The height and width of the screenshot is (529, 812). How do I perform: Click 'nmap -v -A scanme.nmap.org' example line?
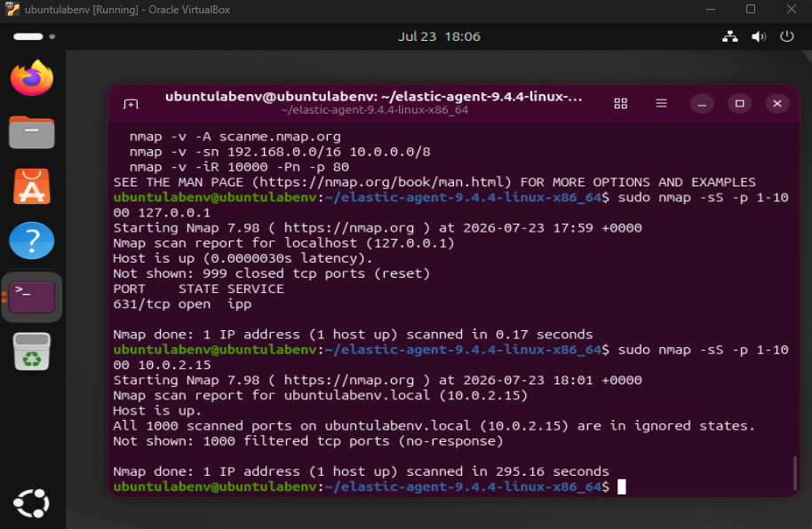(235, 137)
